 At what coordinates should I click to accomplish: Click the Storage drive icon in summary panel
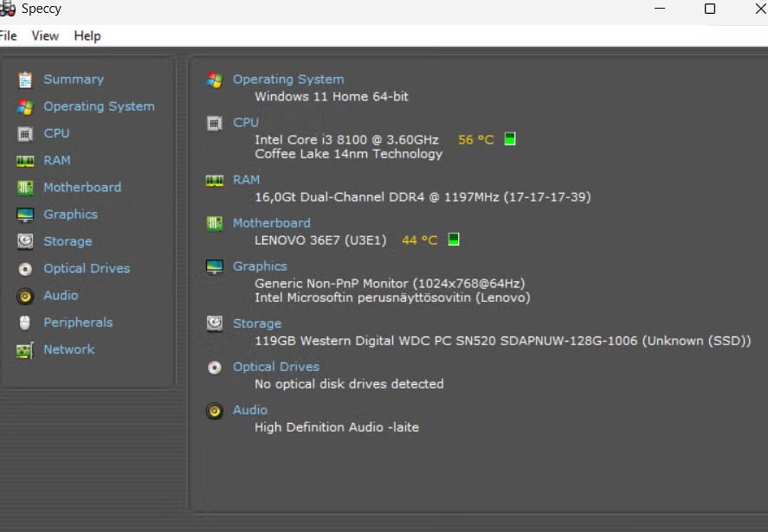[215, 324]
